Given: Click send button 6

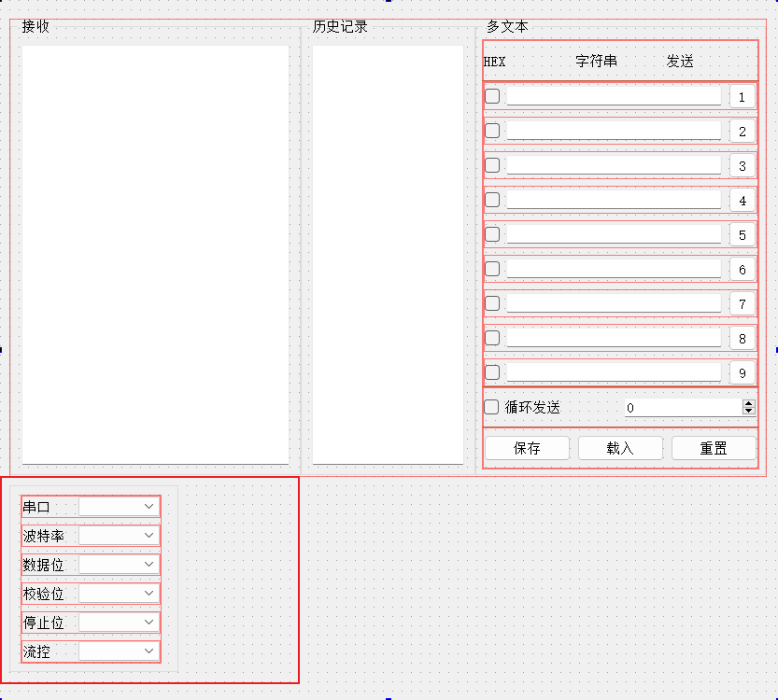Looking at the screenshot, I should [743, 269].
